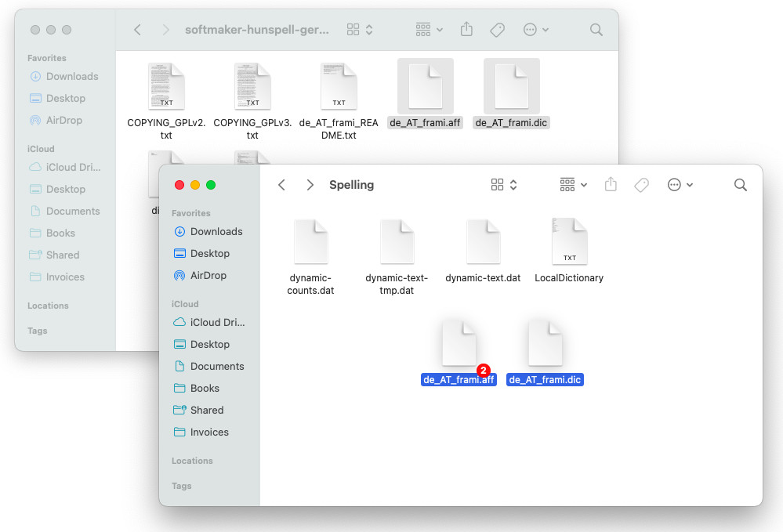Open action menu in softmaker-hunspell window
This screenshot has height=532, width=783.
pos(536,30)
